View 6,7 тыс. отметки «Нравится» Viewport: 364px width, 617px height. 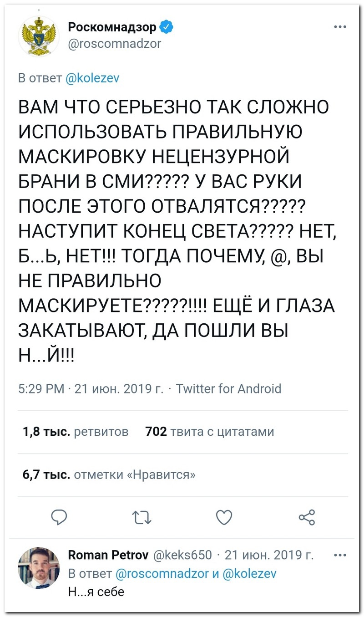[x=109, y=475]
